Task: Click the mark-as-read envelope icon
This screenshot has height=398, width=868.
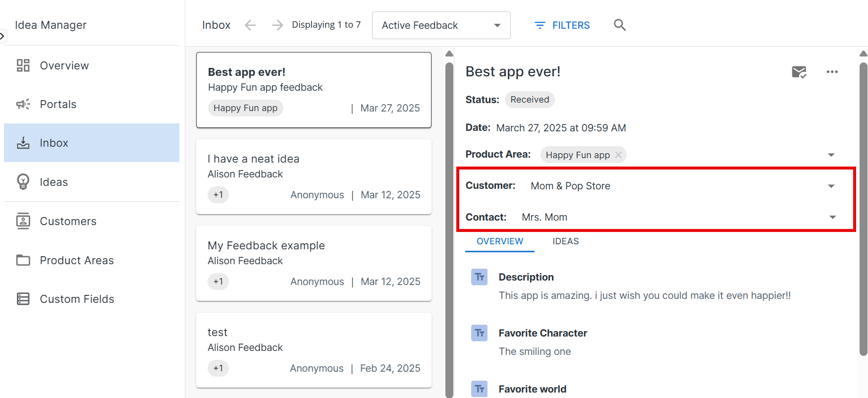Action: [799, 72]
